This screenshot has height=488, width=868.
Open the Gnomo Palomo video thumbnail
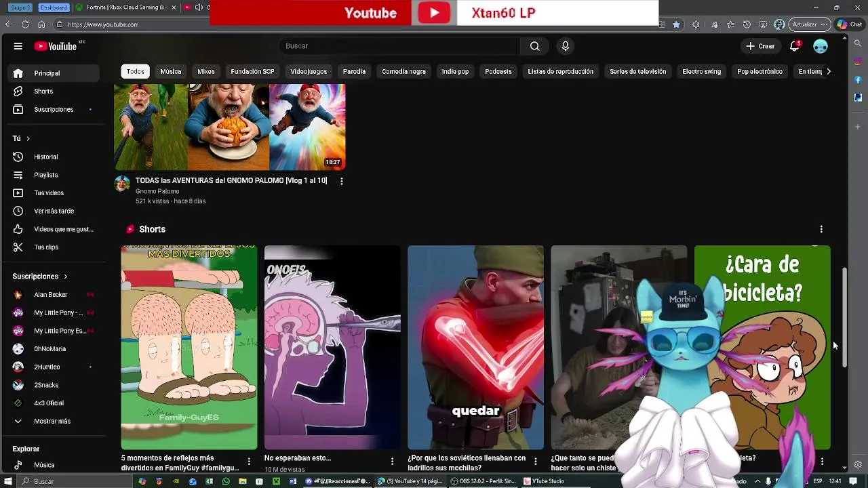click(230, 127)
